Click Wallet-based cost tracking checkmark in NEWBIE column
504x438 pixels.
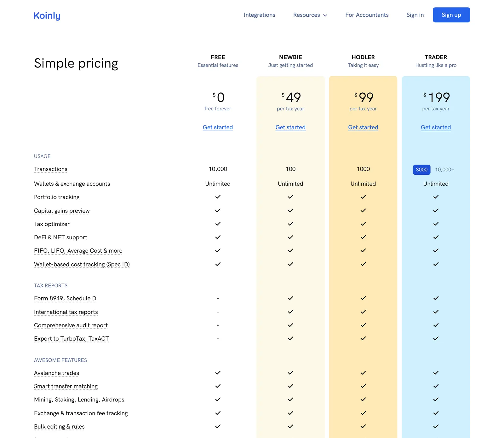pos(290,264)
